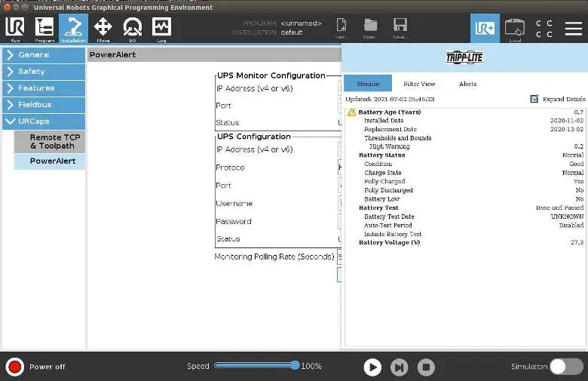Switch to the Monitor tab
588x381 pixels.
[x=368, y=83]
